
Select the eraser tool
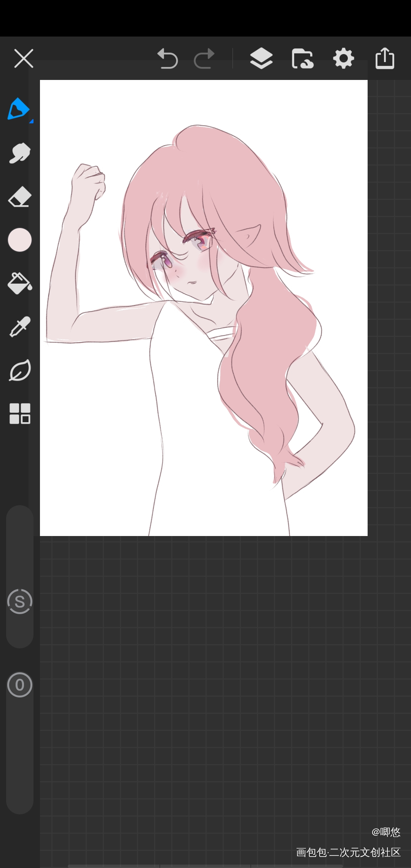(19, 197)
